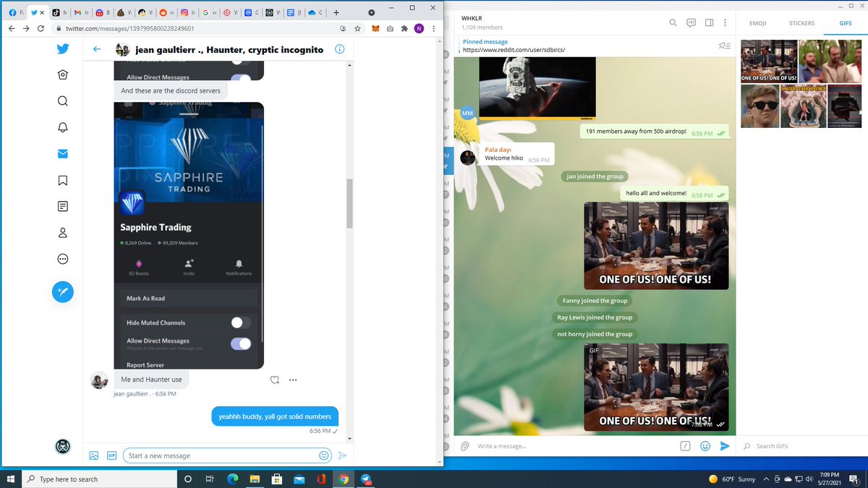Image resolution: width=868 pixels, height=488 pixels.
Task: Open Twitter account avatar at sidebar bottom
Action: [63, 446]
